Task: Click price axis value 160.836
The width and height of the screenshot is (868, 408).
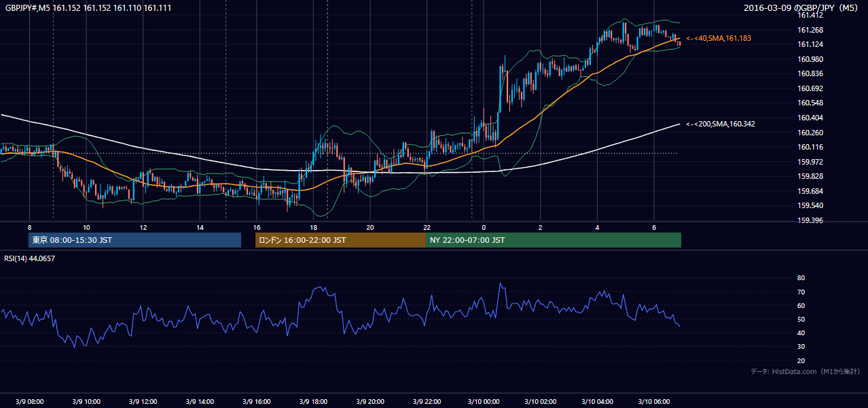Action: point(810,74)
